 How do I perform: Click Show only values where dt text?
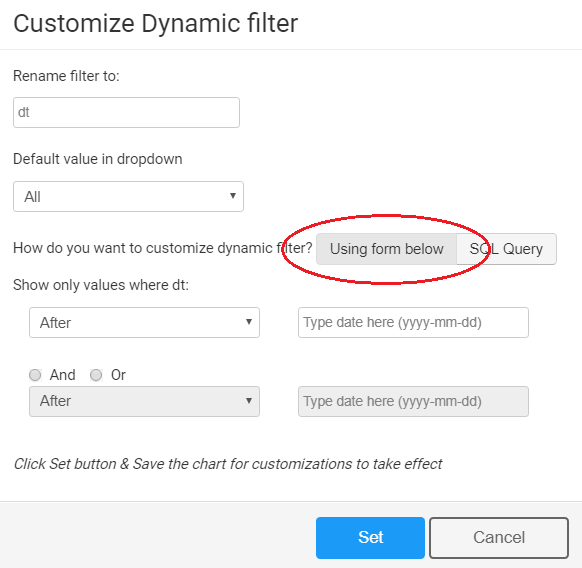tap(101, 285)
